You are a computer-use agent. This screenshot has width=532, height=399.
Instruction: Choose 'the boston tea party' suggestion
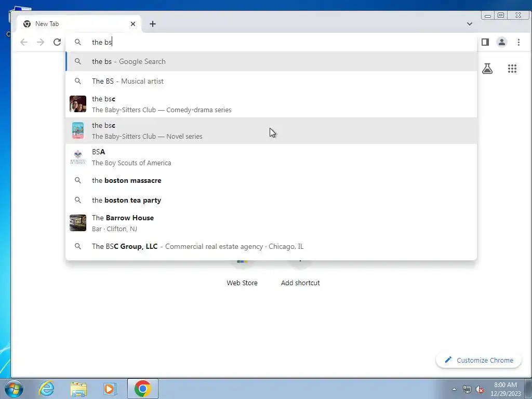coord(271,200)
